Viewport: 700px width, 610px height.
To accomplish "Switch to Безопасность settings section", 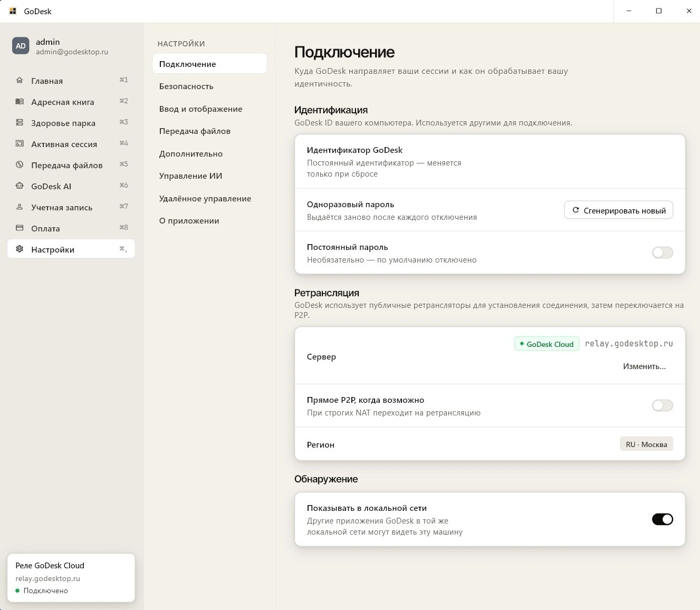I will pos(209,86).
